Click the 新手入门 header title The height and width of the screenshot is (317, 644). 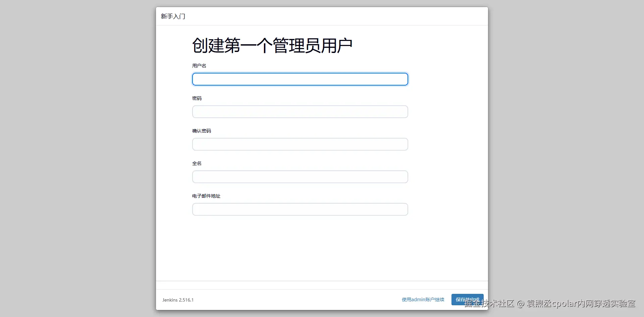[173, 16]
